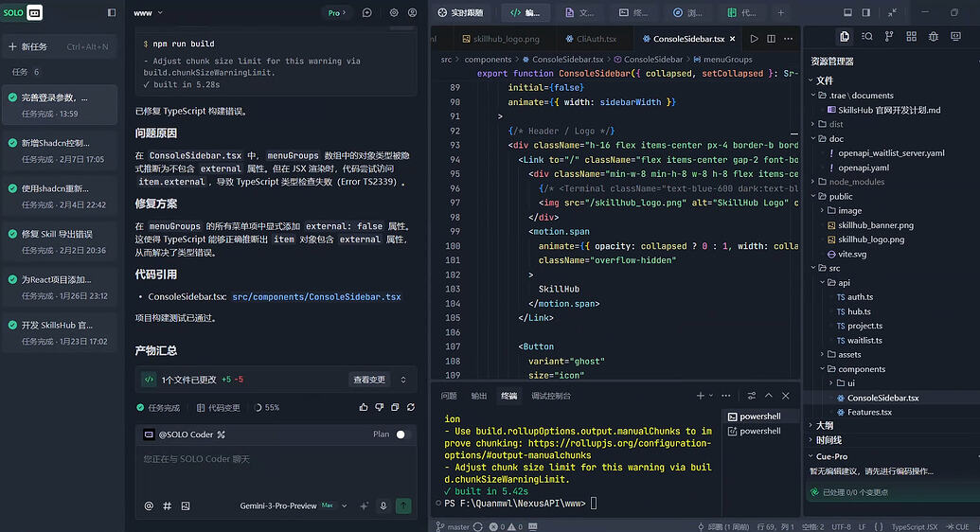Collapse the public folder
The image size is (980, 532).
(x=813, y=196)
